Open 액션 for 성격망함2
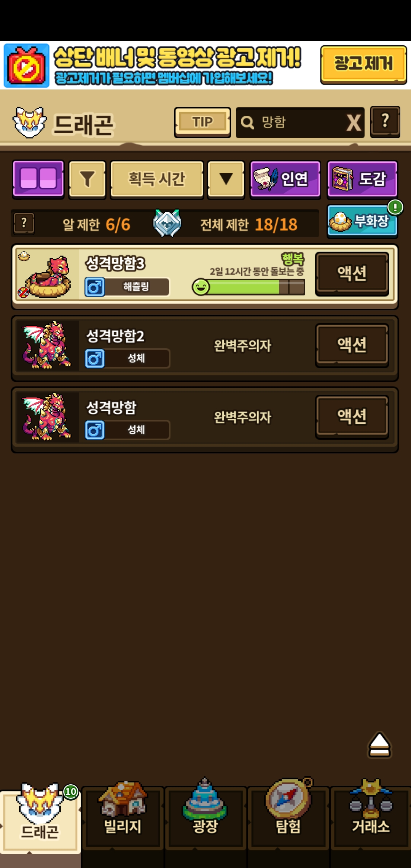411x868 pixels. pos(352,345)
